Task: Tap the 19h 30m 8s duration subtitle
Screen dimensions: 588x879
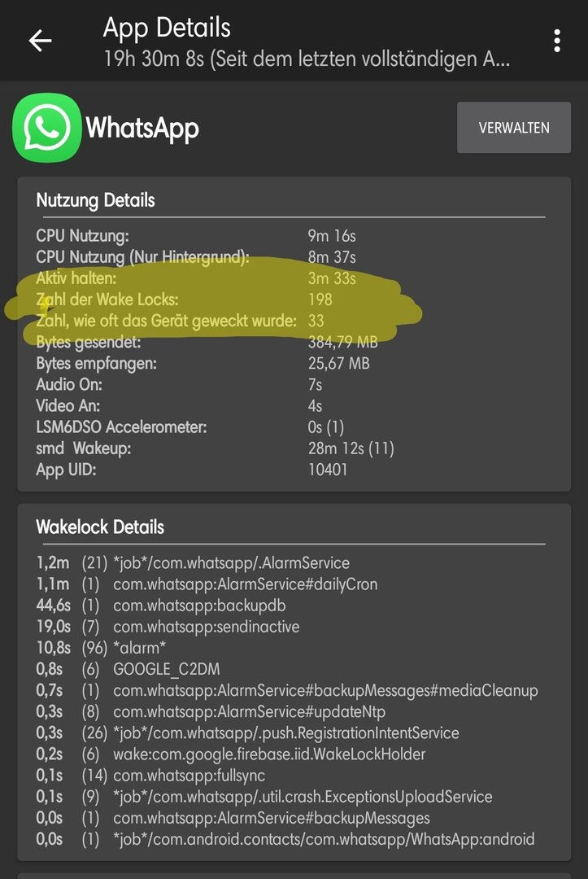Action: pos(307,59)
